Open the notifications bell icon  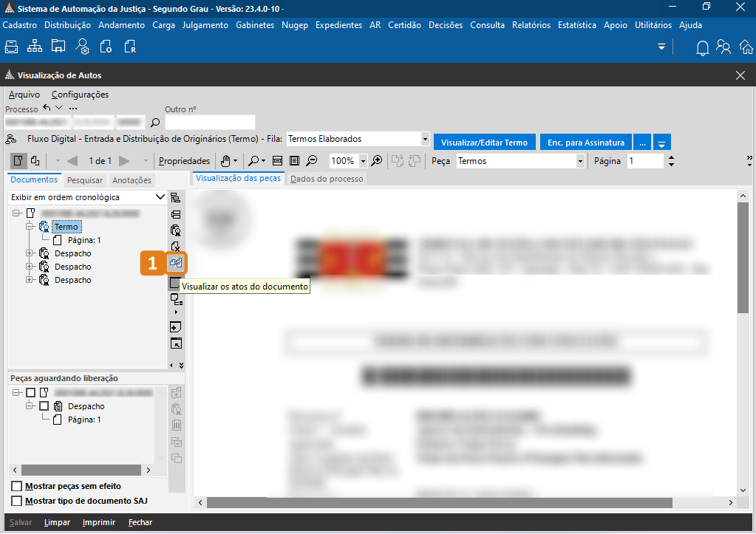click(703, 48)
